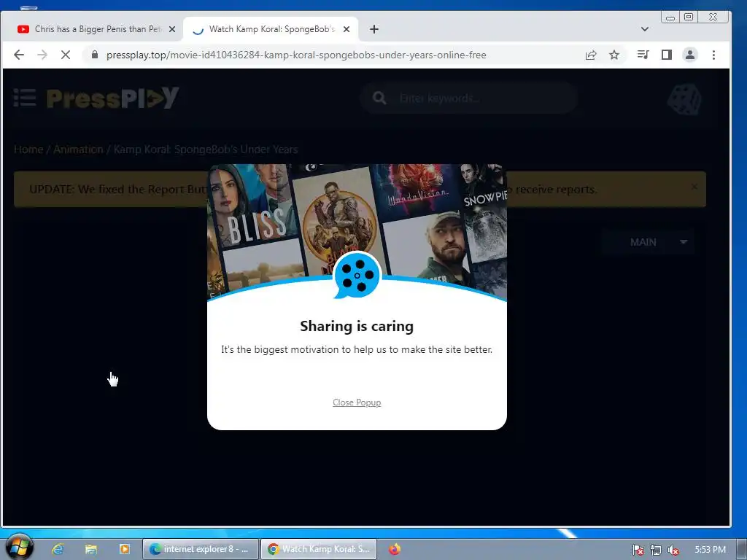Close the Watch Kamp Koral tab

[x=347, y=29]
